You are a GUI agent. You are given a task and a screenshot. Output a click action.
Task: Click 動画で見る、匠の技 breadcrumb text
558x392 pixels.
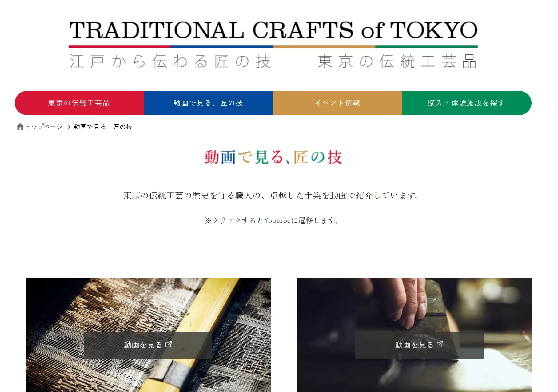(103, 127)
